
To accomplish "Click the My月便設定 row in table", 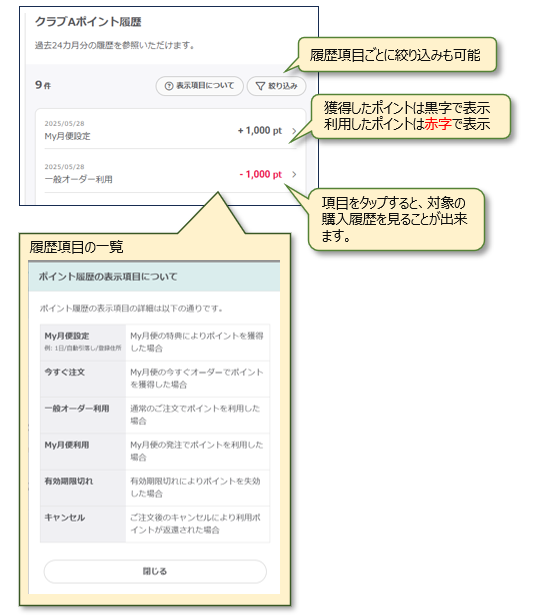I will pos(155,342).
